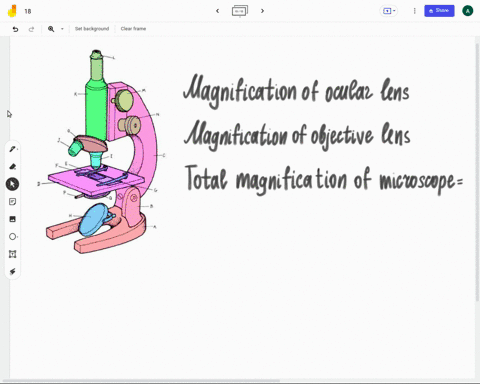This screenshot has width=480, height=384.
Task: Select the Eraser tool
Action: (13, 166)
